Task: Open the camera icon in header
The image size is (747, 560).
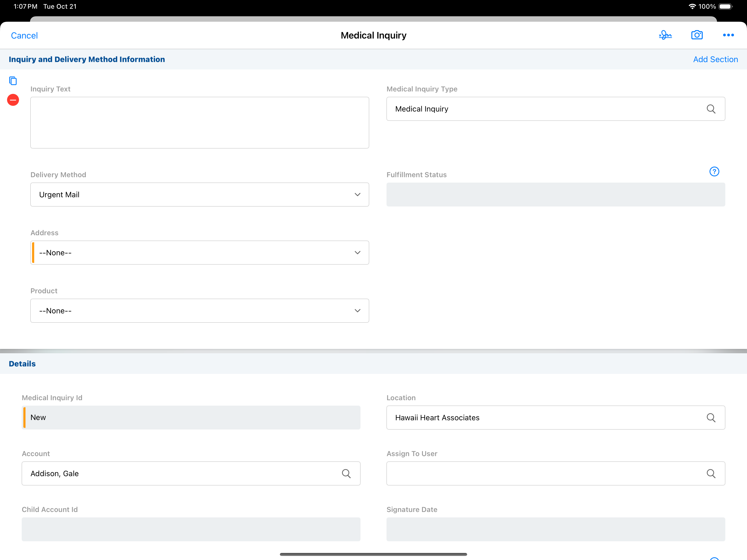Action: click(x=697, y=35)
